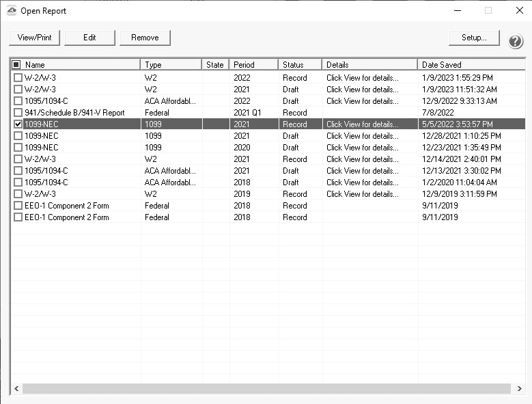The image size is (532, 404).
Task: Sort by Date Saved column header
Action: click(x=470, y=65)
